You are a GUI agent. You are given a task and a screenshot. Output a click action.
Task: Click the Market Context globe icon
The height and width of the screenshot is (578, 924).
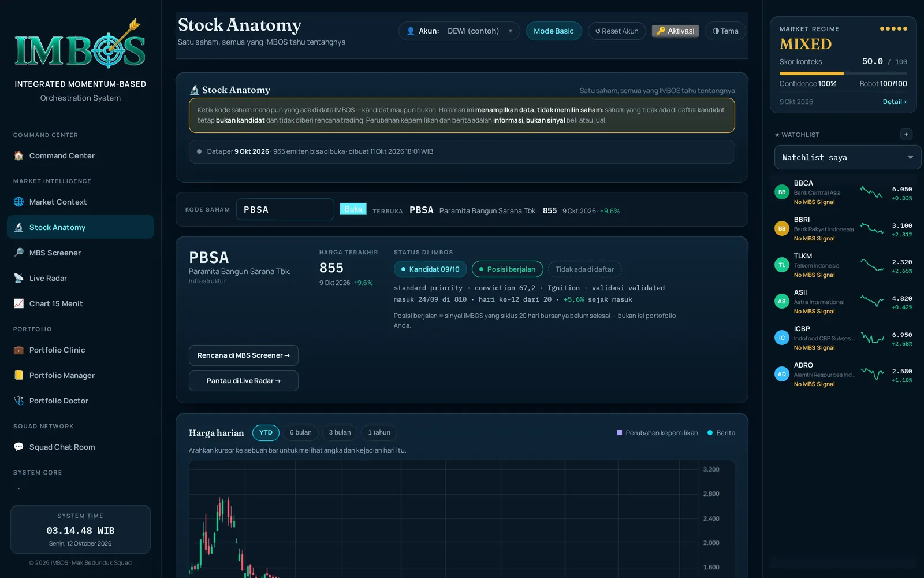click(x=18, y=202)
